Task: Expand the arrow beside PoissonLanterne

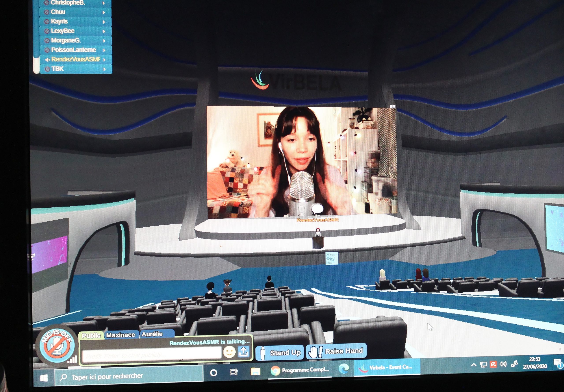Action: (104, 50)
